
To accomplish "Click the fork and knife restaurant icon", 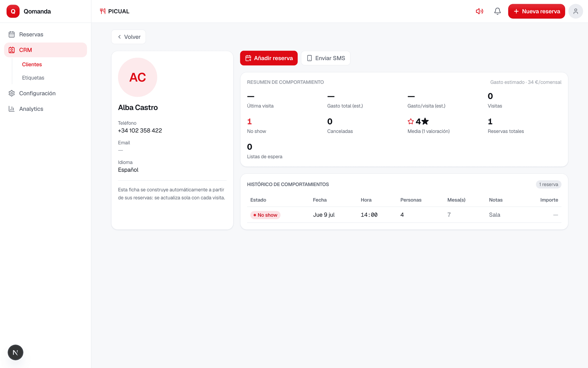I will (x=102, y=11).
